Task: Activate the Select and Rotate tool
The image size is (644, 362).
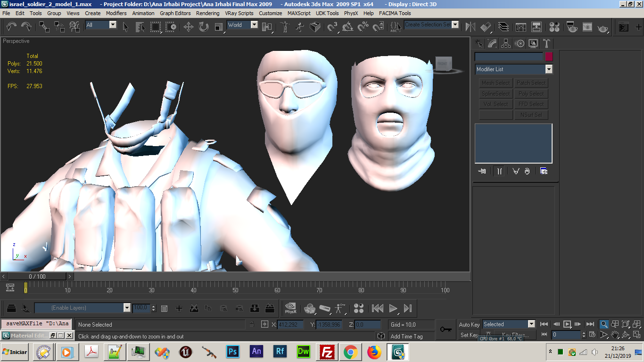Action: 204,27
